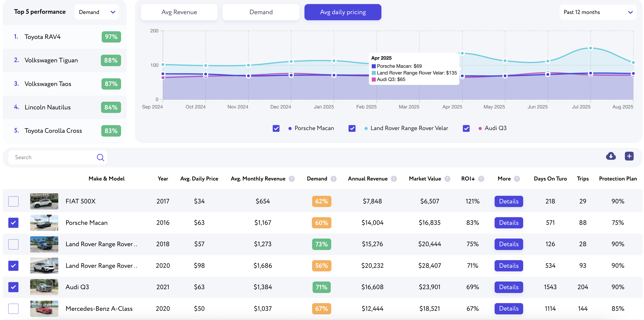Screen dimensions: 644x320
Task: Click help icon next to Demand header
Action: pyautogui.click(x=333, y=179)
